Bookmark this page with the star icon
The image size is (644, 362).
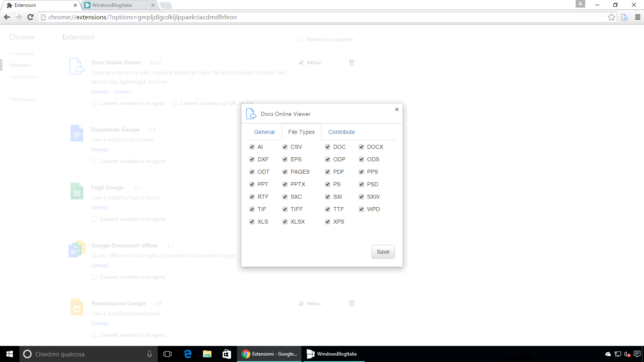click(x=611, y=17)
